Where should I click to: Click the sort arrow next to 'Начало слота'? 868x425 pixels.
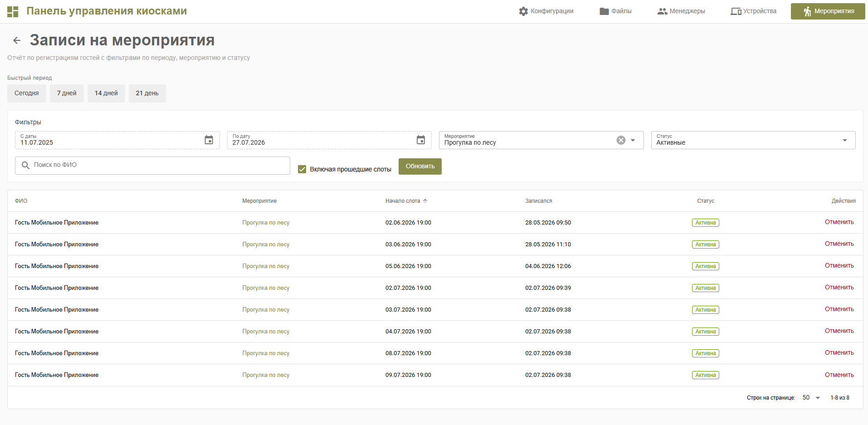(425, 201)
